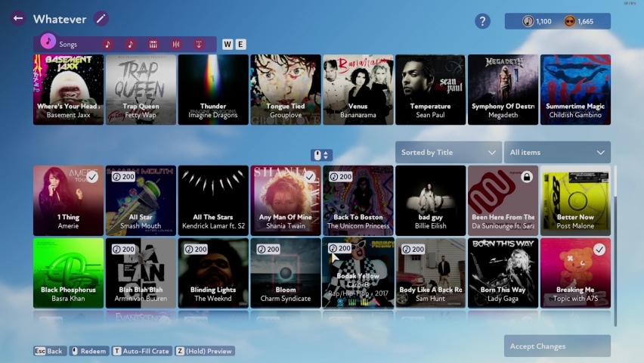Go back with the arrow icon
Image resolution: width=644 pixels, height=363 pixels.
tap(18, 18)
